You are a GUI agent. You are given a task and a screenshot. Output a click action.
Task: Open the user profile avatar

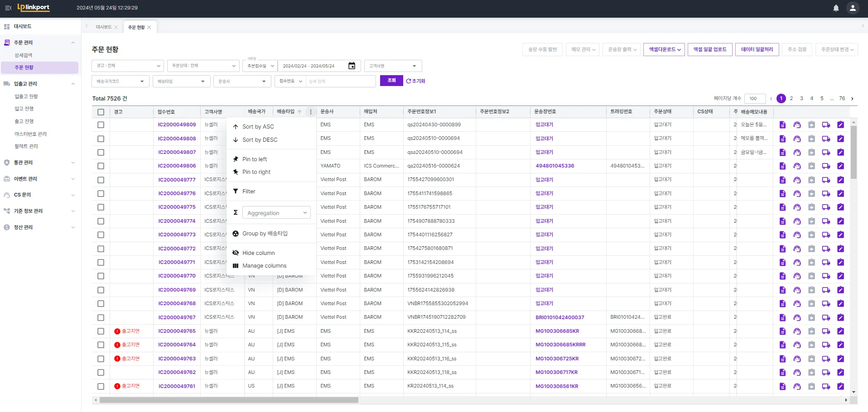point(853,8)
